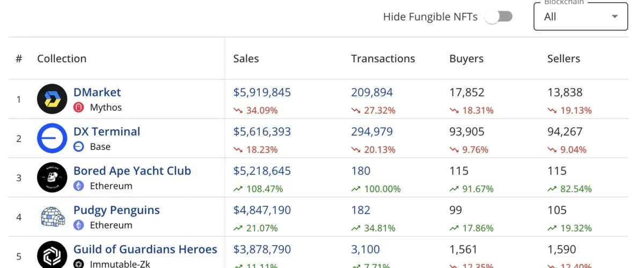Click the Blockchain dropdown arrow
644x268 pixels.
point(615,17)
